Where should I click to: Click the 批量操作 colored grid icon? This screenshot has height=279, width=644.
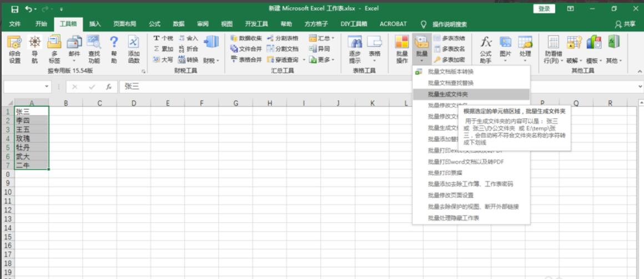pos(402,49)
